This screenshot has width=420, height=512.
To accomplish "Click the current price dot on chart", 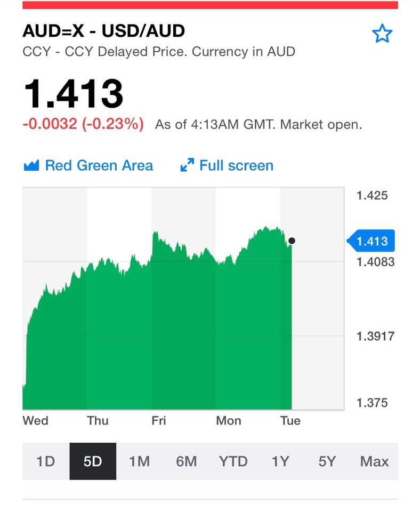I will coord(292,241).
